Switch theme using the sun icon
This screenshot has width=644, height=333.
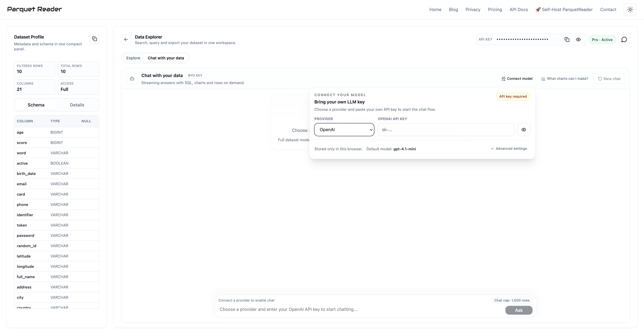[630, 9]
